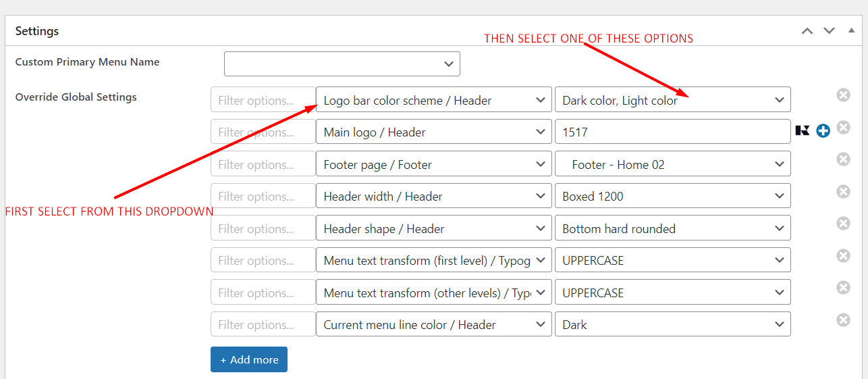Open Footer - Home 02 value dropdown
868x379 pixels.
coord(672,164)
